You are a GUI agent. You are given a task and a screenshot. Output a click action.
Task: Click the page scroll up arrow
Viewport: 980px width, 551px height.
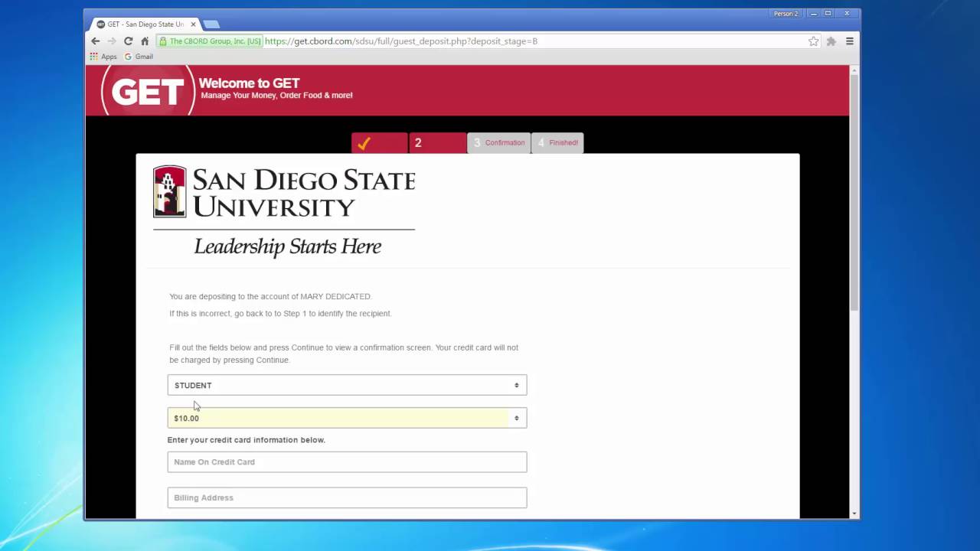pyautogui.click(x=854, y=70)
